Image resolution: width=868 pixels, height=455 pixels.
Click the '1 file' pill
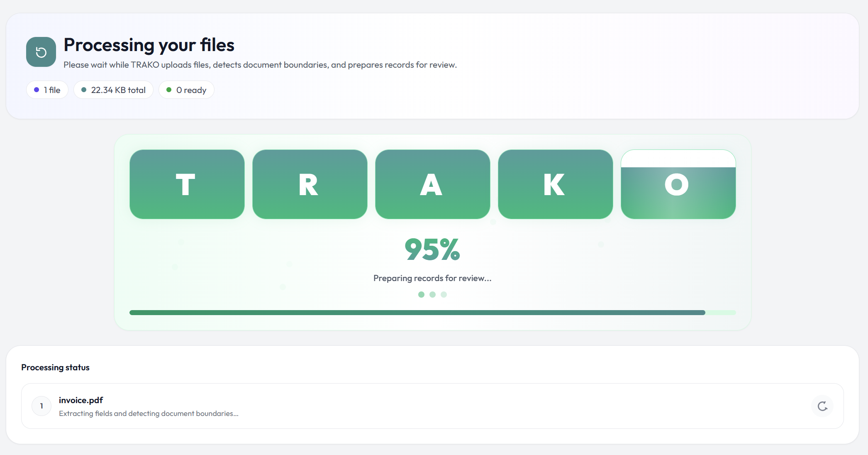(x=47, y=90)
